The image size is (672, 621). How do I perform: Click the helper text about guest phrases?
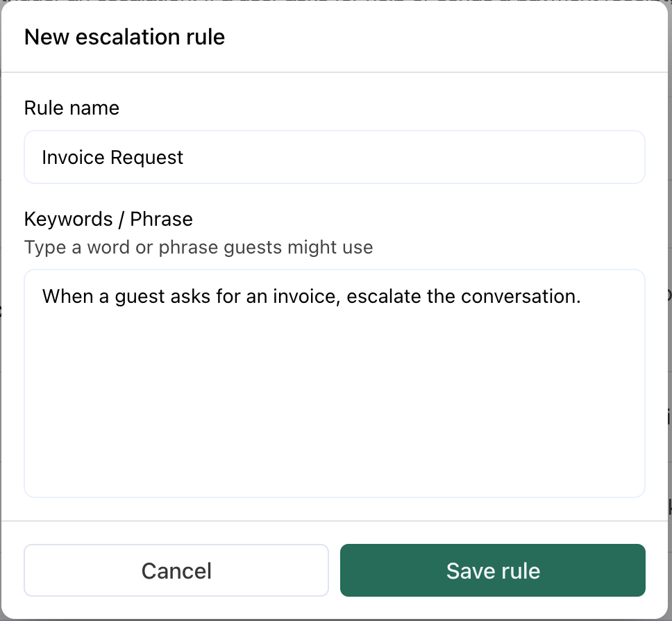199,247
